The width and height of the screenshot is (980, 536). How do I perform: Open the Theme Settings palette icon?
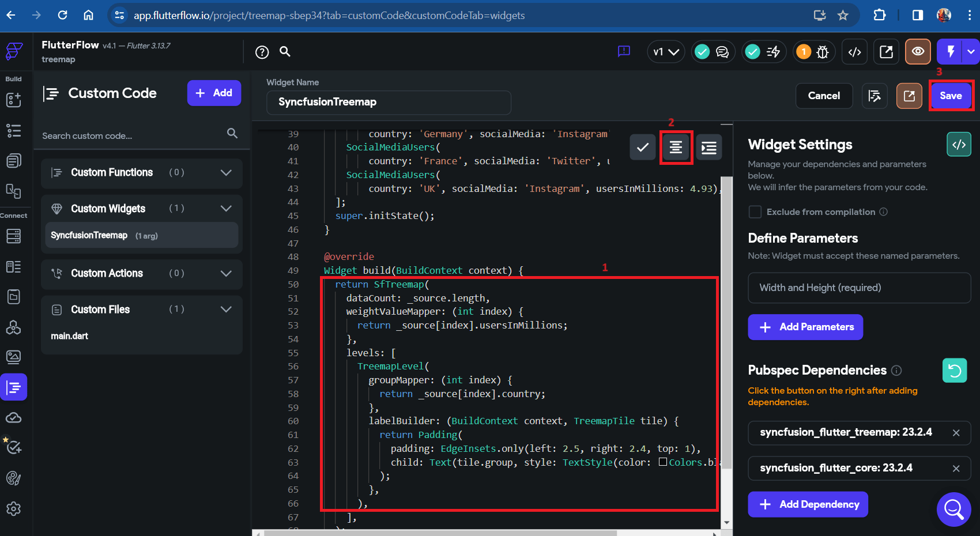coord(14,478)
